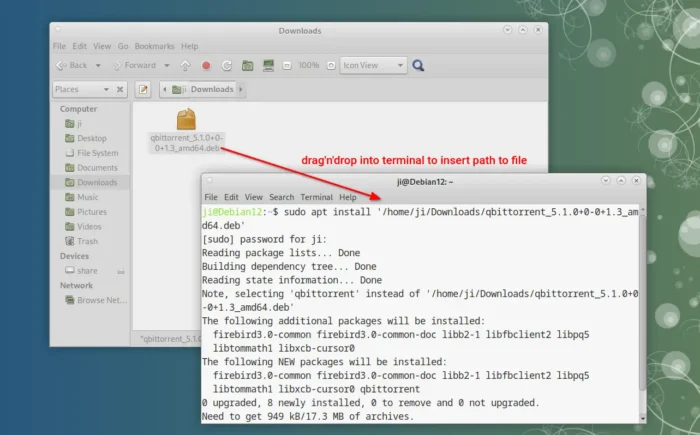Click the Downloads path bar button
This screenshot has height=435, width=700.
[x=212, y=89]
